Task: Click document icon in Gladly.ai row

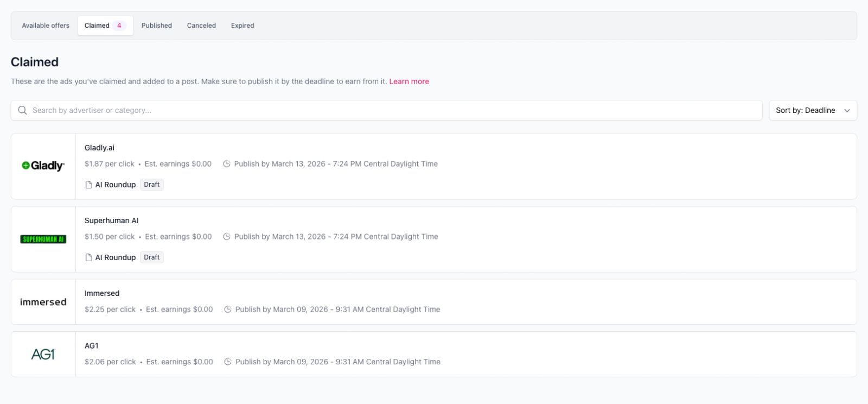Action: [88, 185]
